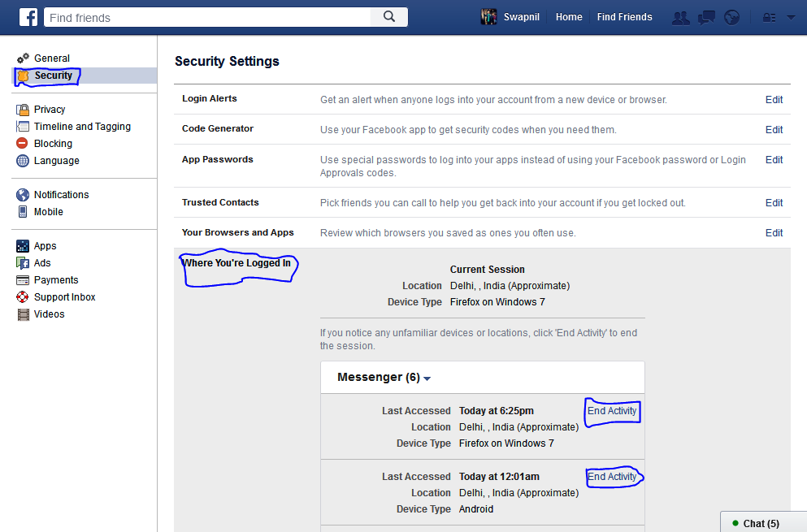Click the Your Browsers and Apps label
Image resolution: width=807 pixels, height=532 pixels.
[238, 232]
